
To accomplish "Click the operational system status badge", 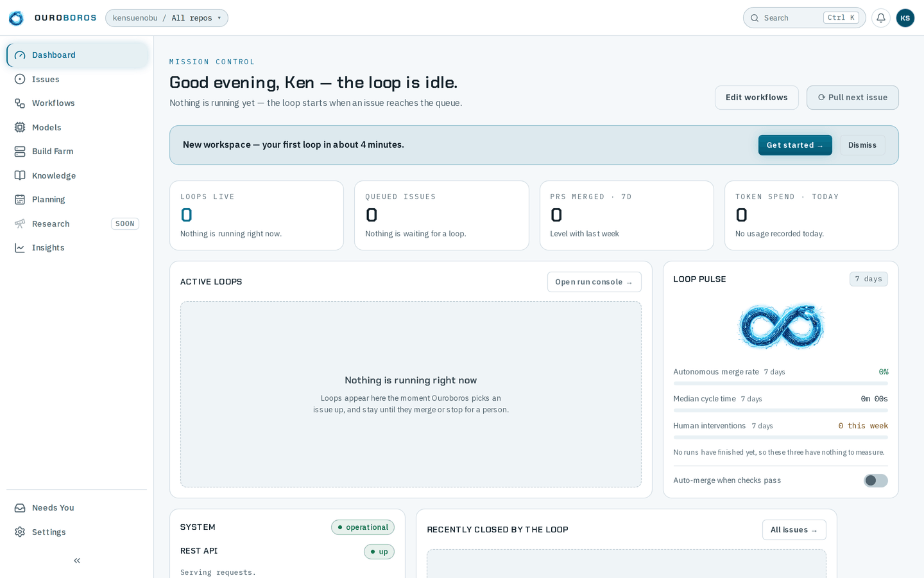I will tap(363, 527).
